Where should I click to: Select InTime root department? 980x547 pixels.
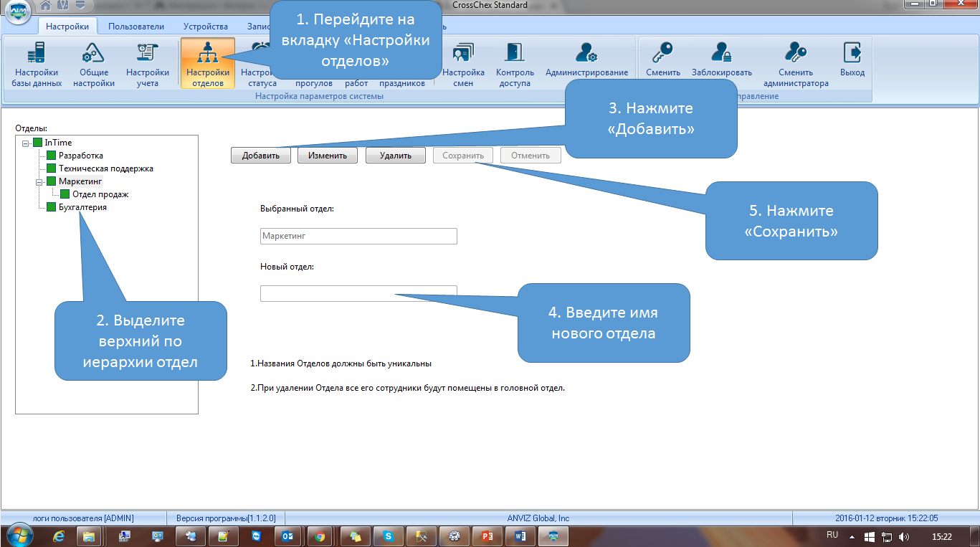[58, 143]
